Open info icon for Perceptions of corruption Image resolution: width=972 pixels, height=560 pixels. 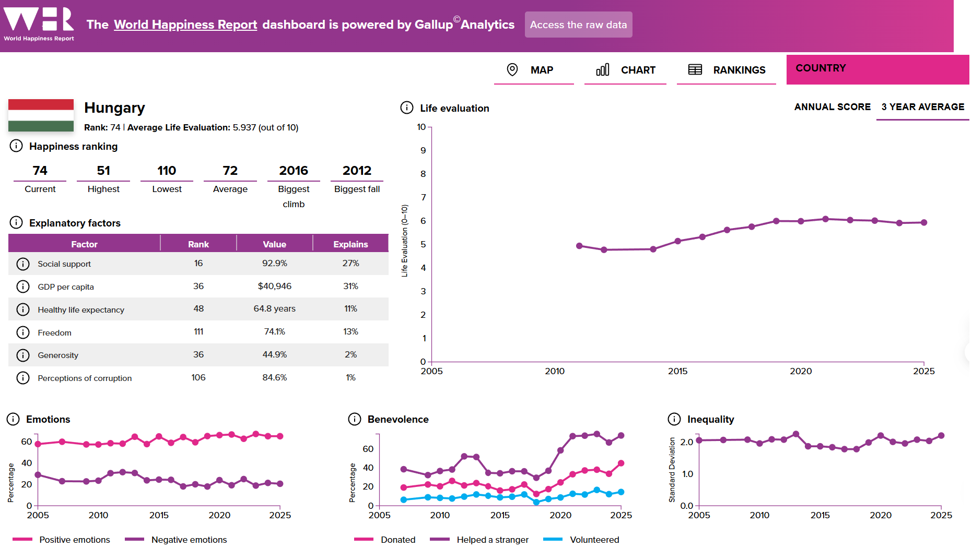tap(23, 378)
